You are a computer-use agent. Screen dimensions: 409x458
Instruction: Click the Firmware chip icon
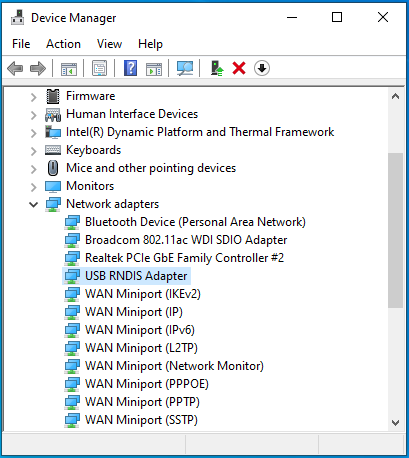[53, 96]
